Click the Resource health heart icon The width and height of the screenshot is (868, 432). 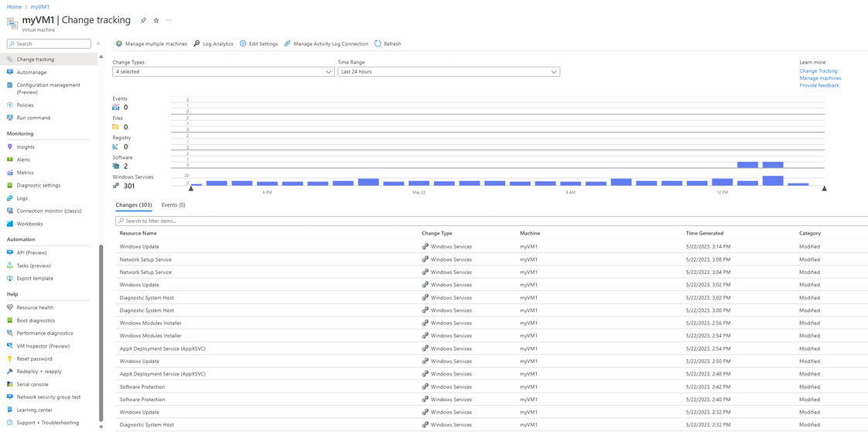coord(10,307)
